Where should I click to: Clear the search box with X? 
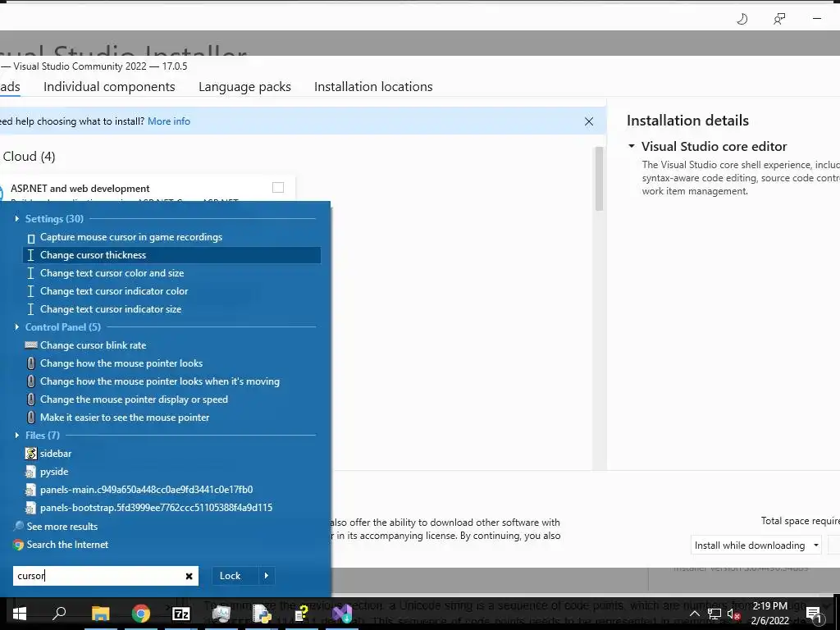189,576
